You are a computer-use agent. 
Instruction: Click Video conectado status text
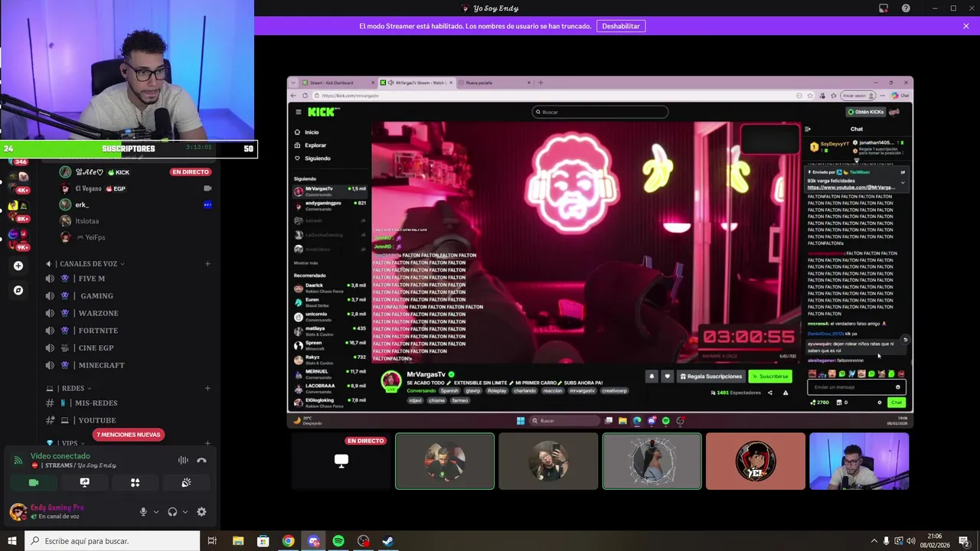[60, 456]
